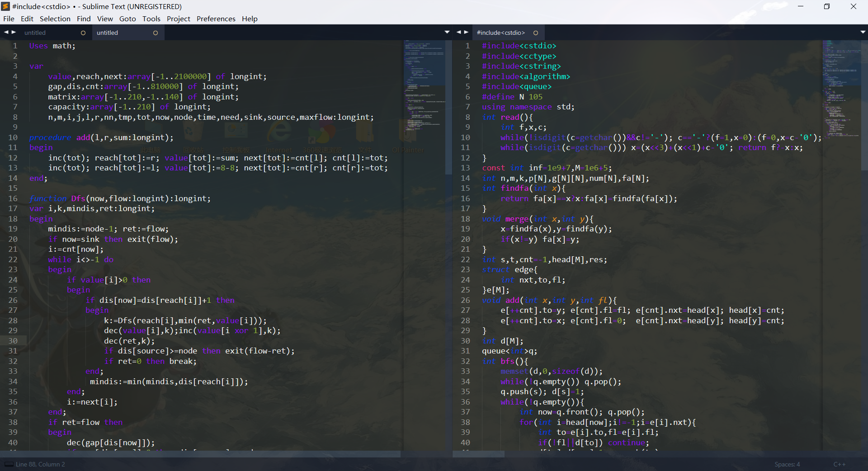868x471 pixels.
Task: Click 'void merge(int x,int y){' line
Action: (538, 219)
